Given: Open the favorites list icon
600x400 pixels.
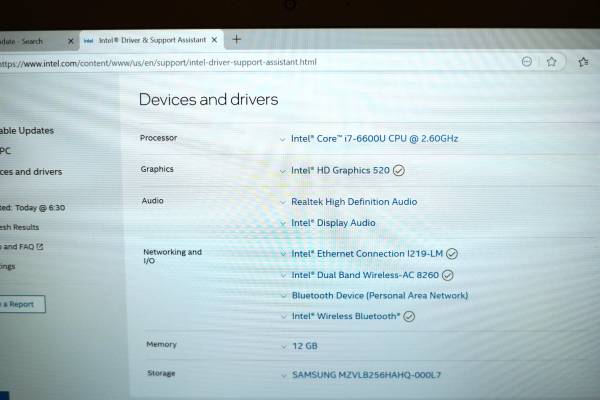Looking at the screenshot, I should coord(583,62).
